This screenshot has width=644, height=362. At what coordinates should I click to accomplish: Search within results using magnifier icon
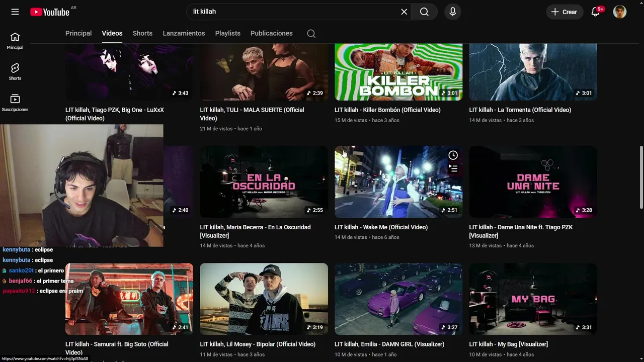click(311, 33)
